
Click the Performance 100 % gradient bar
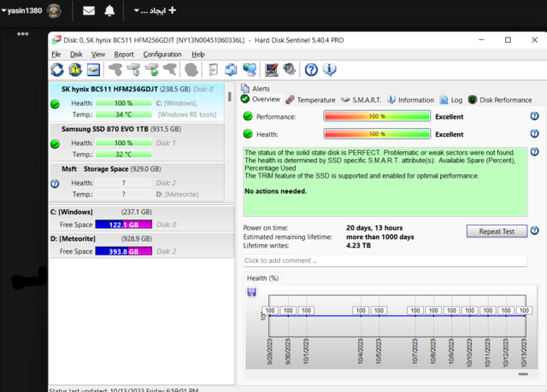coord(377,116)
